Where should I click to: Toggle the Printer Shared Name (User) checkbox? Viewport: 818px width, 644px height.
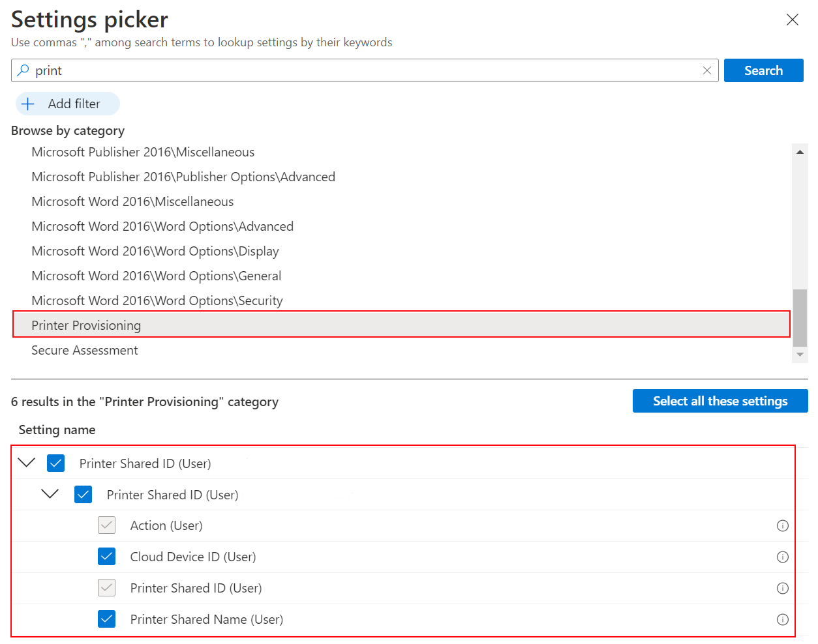[x=106, y=619]
